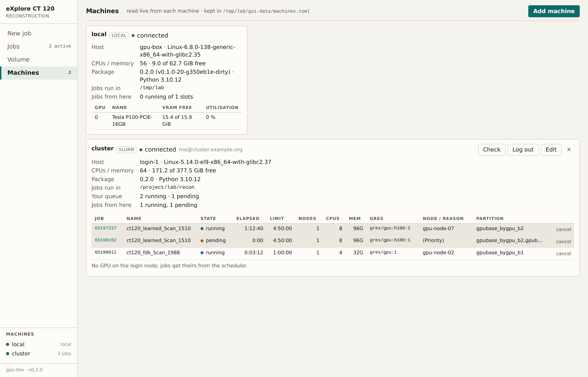This screenshot has height=377, width=588.
Task: Cancel job 65190011 ct120_fdk_Scan_1988
Action: (x=563, y=254)
